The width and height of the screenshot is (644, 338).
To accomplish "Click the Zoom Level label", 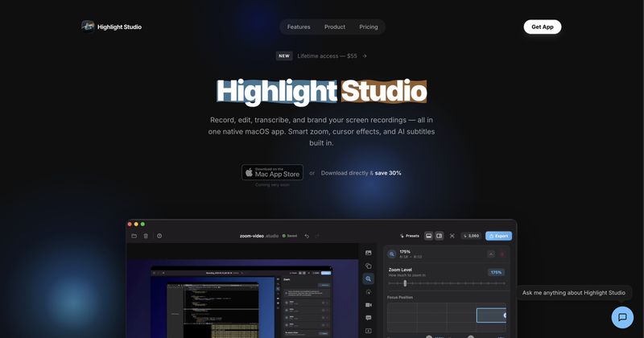I will point(400,270).
